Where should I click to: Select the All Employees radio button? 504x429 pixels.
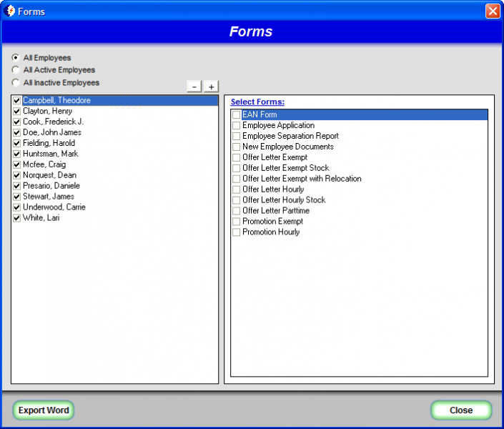point(16,58)
